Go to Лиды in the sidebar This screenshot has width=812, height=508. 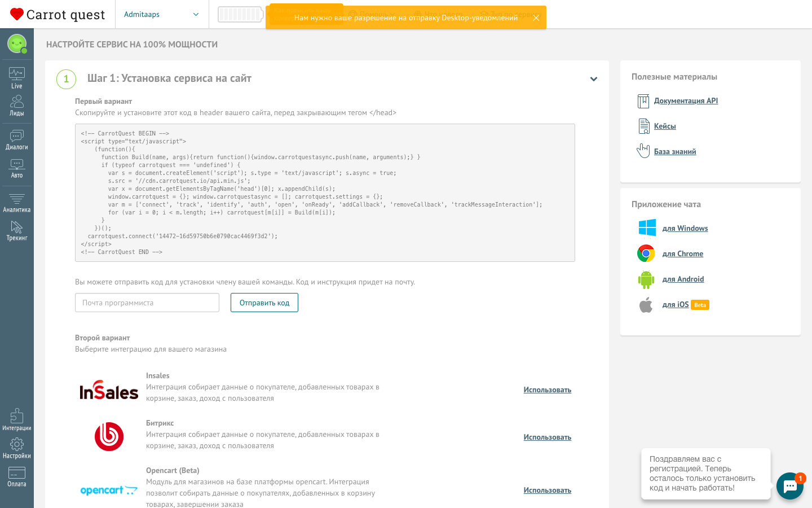pos(17,106)
